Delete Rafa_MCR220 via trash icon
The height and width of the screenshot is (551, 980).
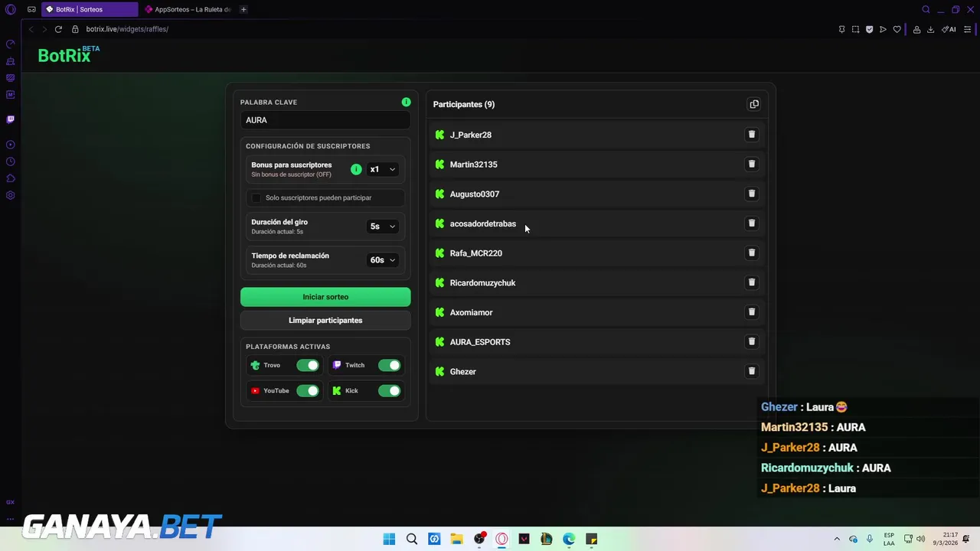coord(751,253)
